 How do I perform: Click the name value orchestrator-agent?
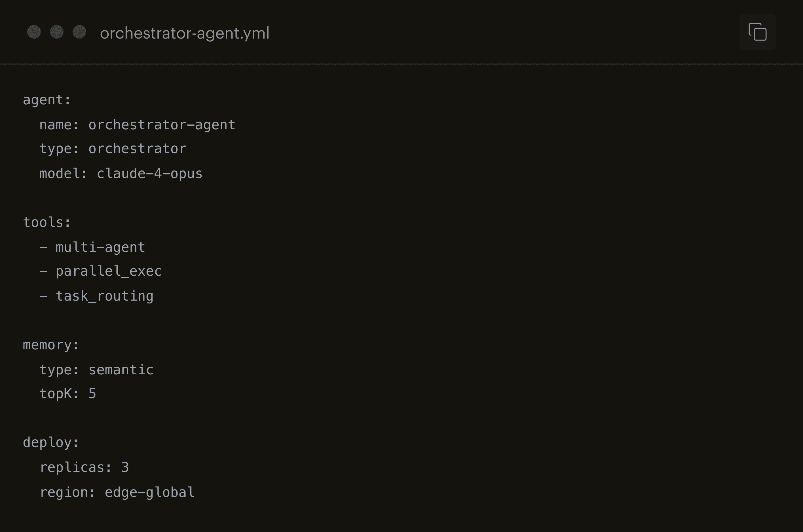pyautogui.click(x=162, y=125)
